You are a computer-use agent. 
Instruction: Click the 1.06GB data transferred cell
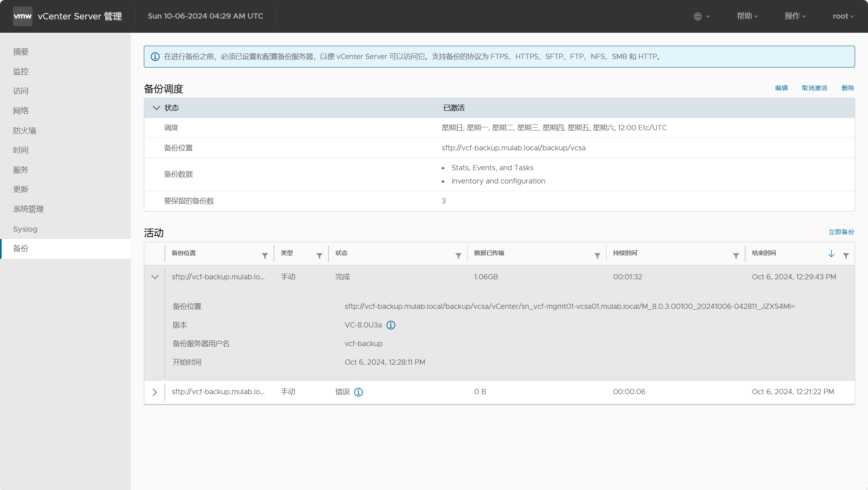pos(486,277)
